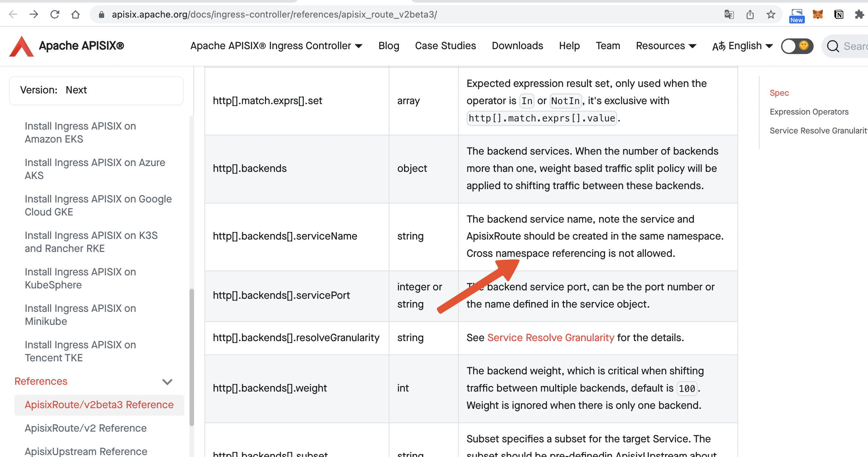Click the sidebar vertical scrollbar
This screenshot has height=457, width=868.
pyautogui.click(x=191, y=357)
